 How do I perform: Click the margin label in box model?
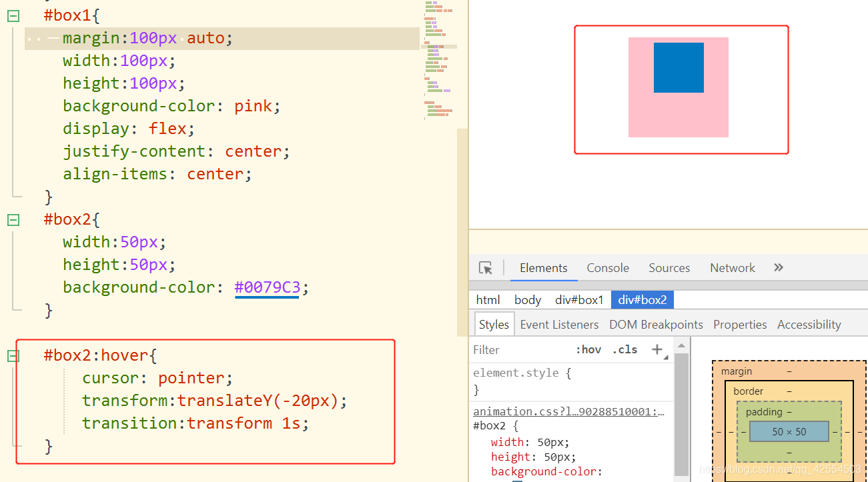tap(737, 371)
